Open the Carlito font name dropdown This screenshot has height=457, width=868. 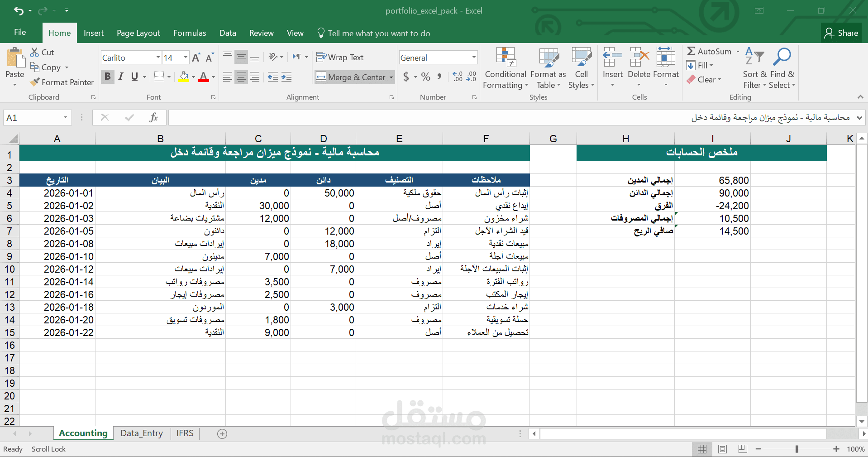pos(158,58)
